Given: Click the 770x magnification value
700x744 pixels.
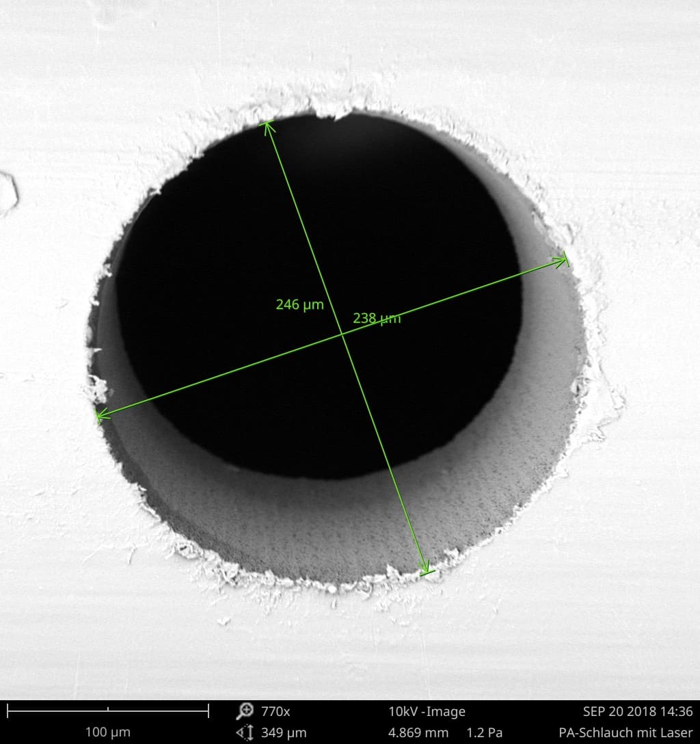Looking at the screenshot, I should pos(275,711).
